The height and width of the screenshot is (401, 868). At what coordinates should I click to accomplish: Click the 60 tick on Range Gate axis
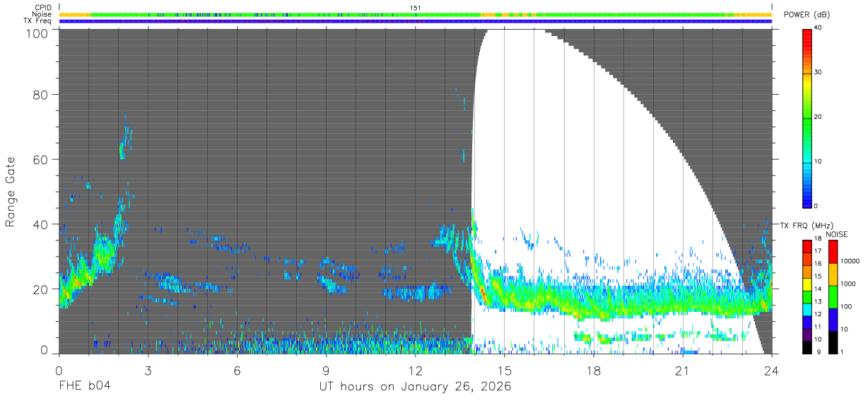point(41,159)
